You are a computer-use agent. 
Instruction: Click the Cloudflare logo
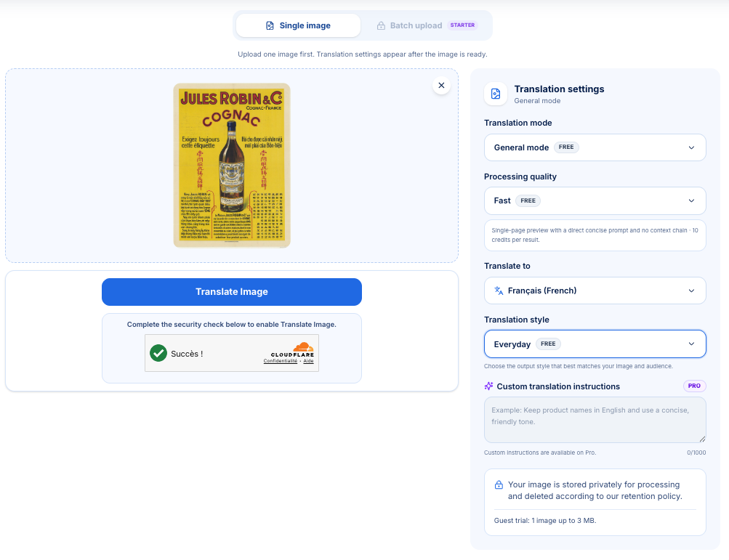click(x=292, y=349)
